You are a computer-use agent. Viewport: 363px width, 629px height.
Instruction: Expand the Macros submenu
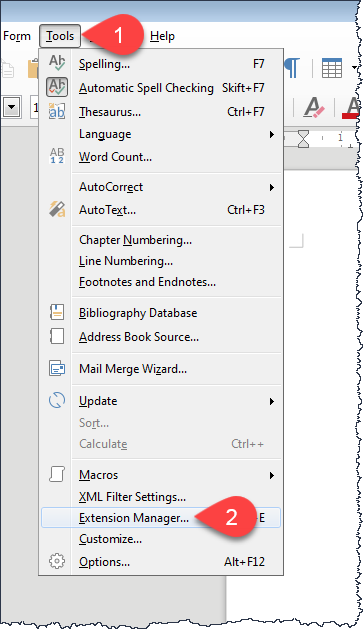(161, 475)
